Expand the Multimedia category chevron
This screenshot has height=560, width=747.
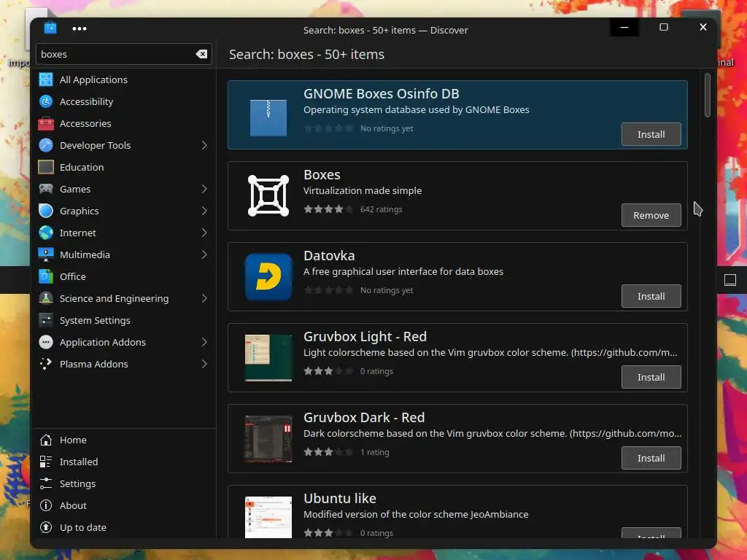coord(204,254)
